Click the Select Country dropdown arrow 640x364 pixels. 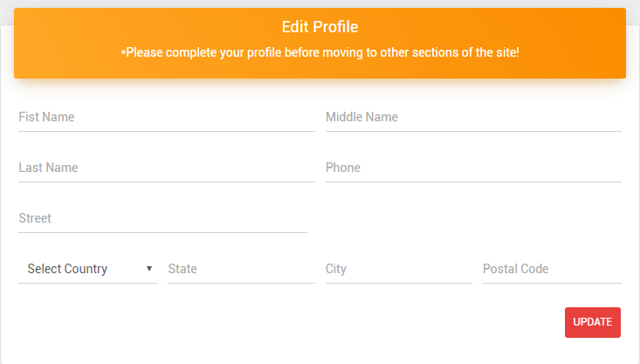[x=149, y=269]
